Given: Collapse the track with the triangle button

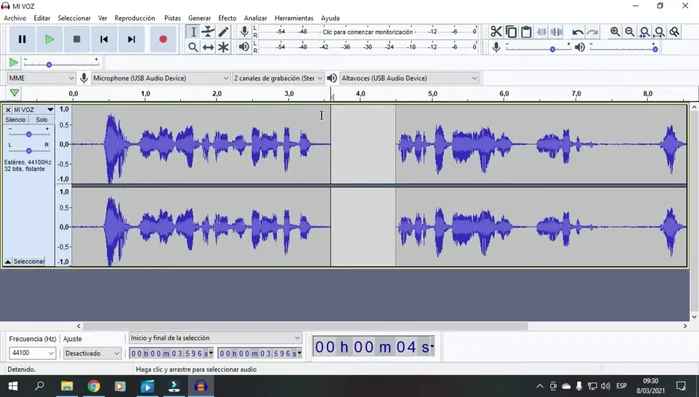Looking at the screenshot, I should 8,261.
